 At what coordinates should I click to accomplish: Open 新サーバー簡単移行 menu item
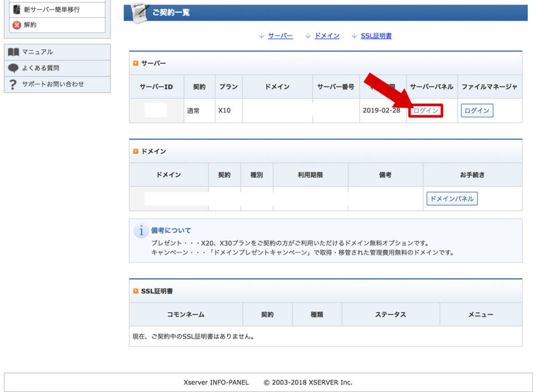click(x=57, y=9)
